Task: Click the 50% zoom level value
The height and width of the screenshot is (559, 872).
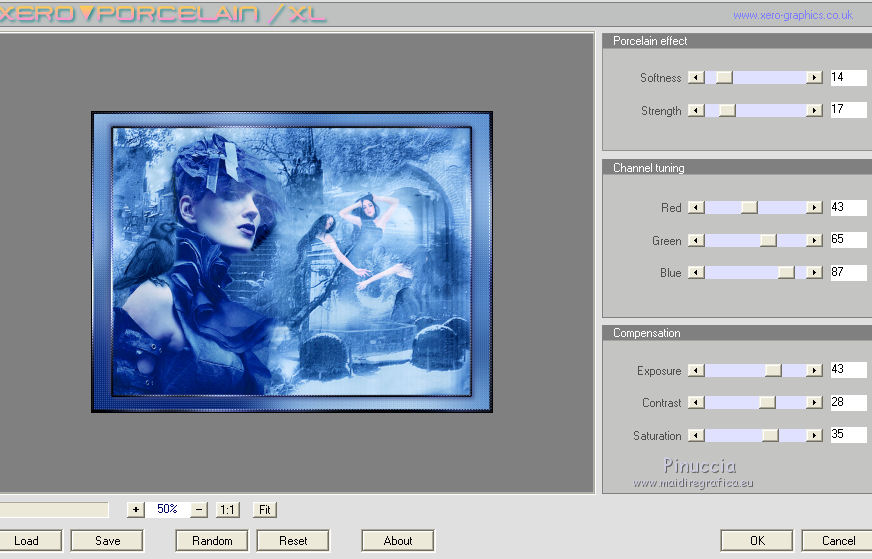Action: [x=167, y=509]
